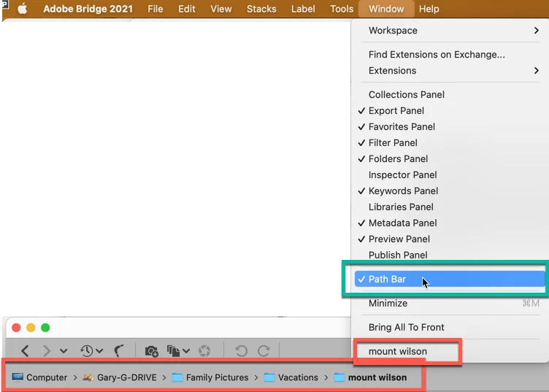
Task: Select mount wilson window entry
Action: [x=450, y=352]
